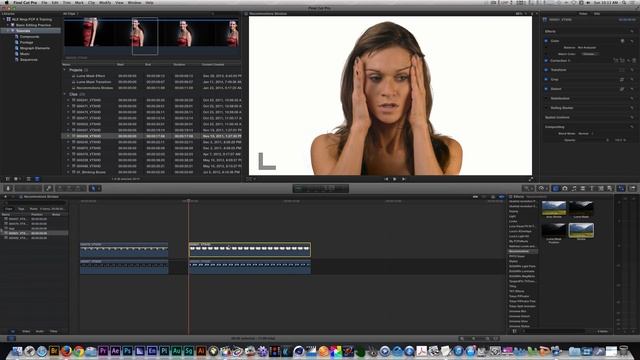640x360 pixels.
Task: Click the Share export icon
Action: coord(632,188)
